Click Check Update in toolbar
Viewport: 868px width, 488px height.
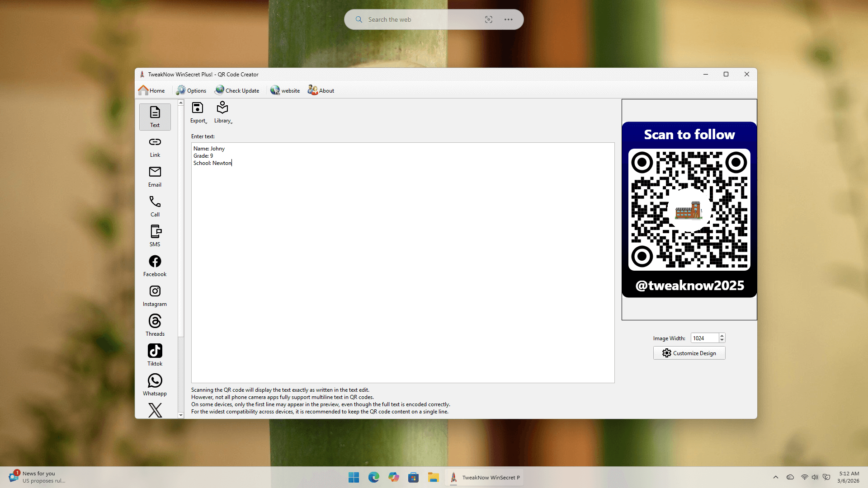pos(237,90)
